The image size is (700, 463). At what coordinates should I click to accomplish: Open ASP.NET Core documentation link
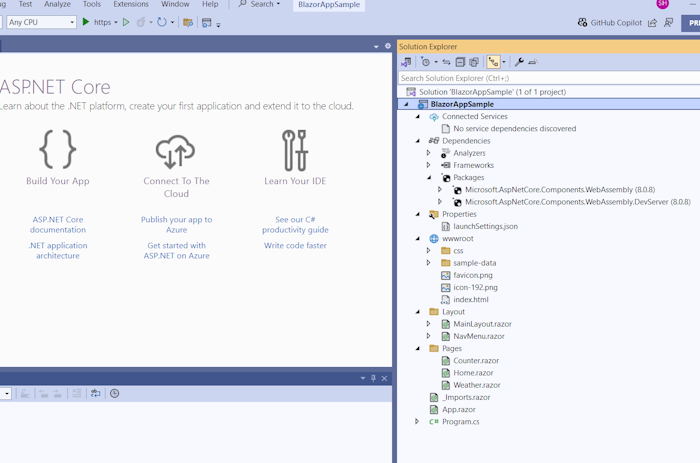(x=58, y=225)
